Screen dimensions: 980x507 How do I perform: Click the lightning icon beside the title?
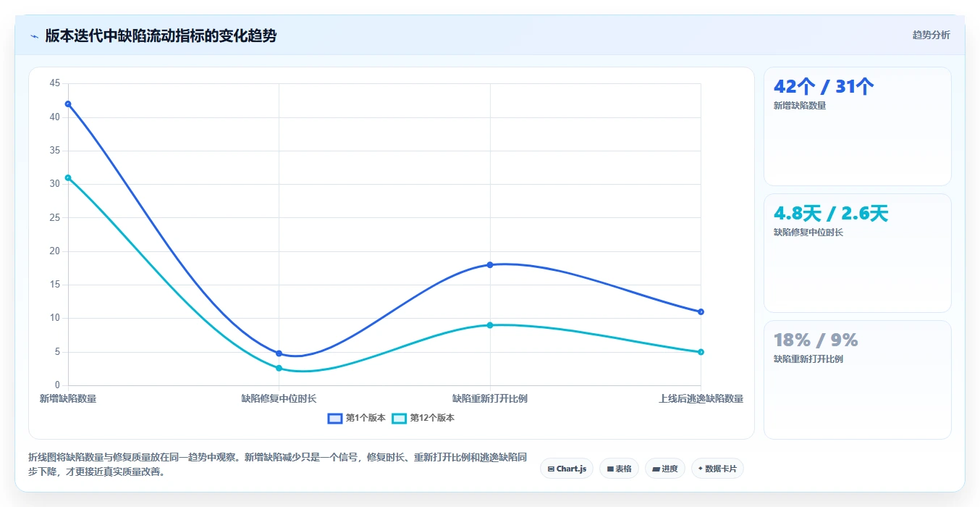(34, 36)
